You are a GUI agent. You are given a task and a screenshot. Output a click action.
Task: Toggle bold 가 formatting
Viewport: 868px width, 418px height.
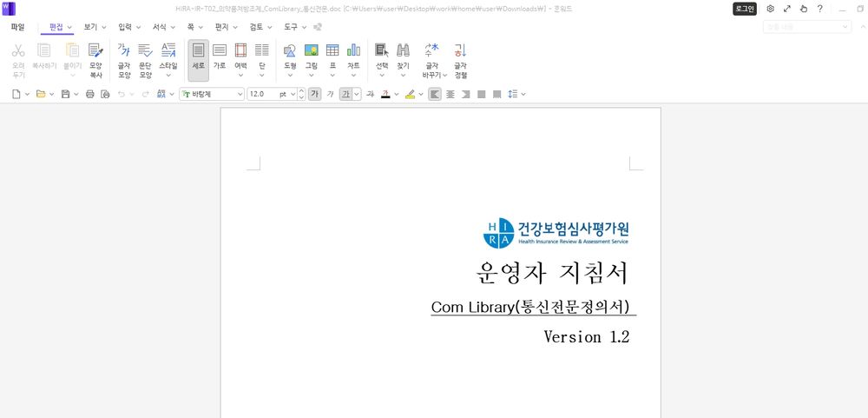click(x=314, y=94)
